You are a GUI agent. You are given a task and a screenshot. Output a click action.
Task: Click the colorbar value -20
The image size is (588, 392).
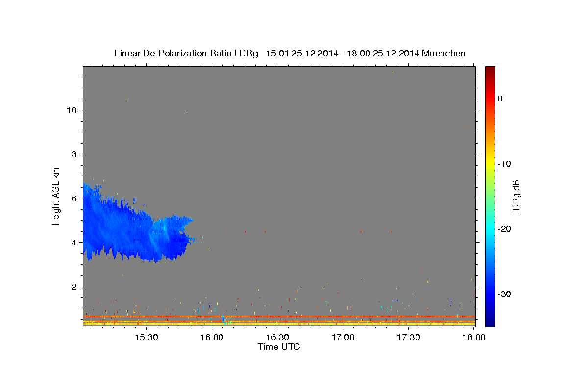tap(505, 229)
